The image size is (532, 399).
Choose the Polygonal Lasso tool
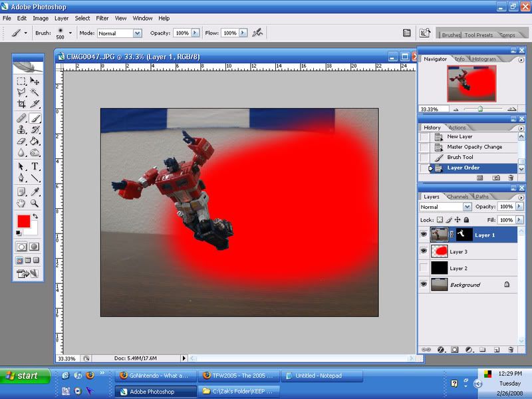pyautogui.click(x=21, y=92)
